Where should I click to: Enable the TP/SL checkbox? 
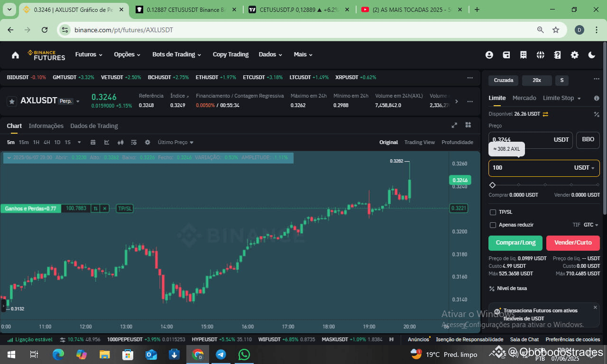click(x=493, y=212)
